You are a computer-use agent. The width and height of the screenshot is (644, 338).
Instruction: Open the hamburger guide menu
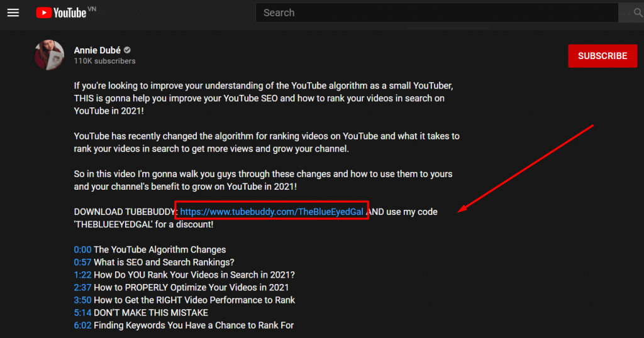click(x=13, y=13)
